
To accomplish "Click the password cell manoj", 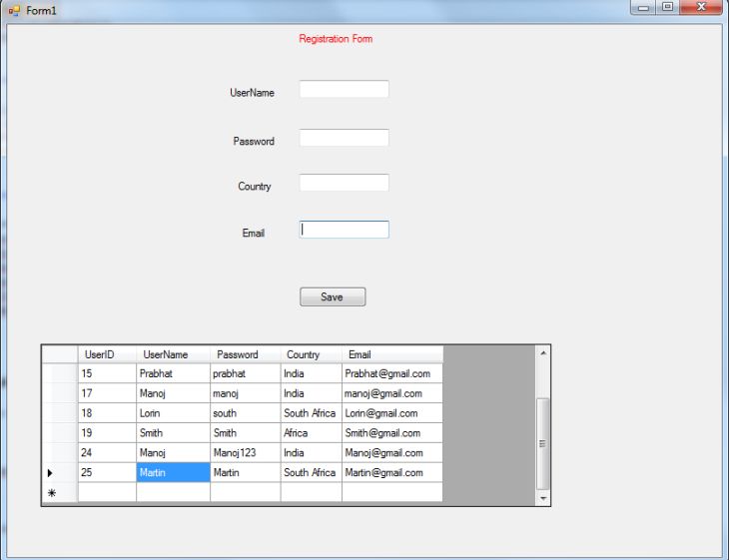I will [x=246, y=393].
